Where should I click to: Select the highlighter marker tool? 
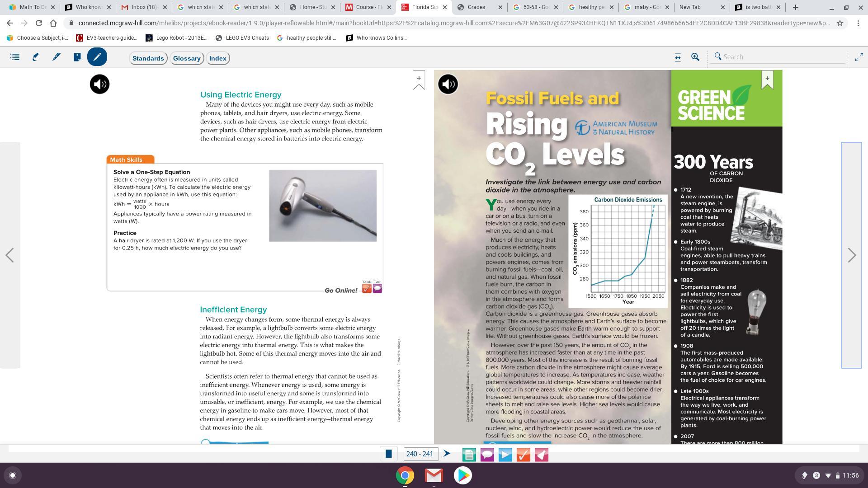[x=56, y=57]
